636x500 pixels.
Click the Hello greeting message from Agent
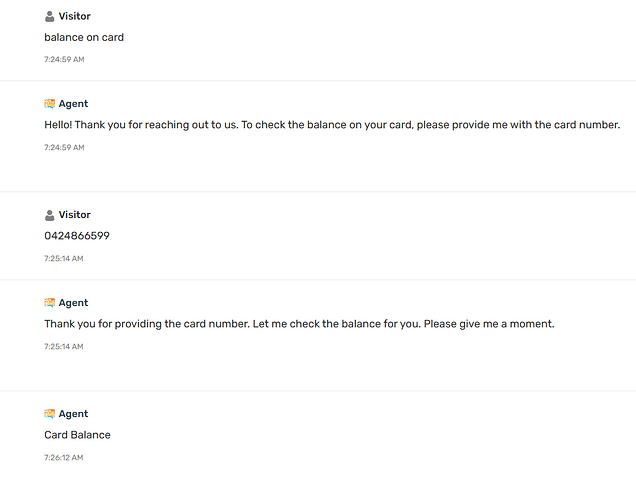332,125
